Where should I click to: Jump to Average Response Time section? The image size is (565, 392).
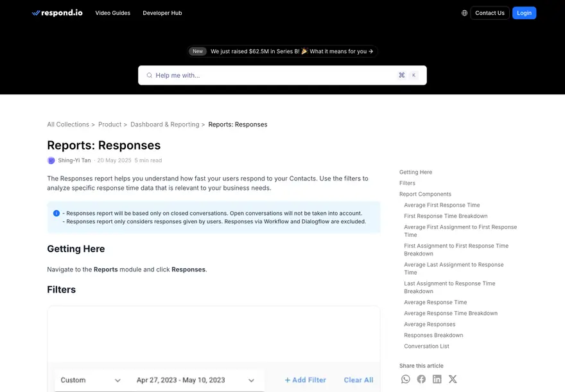coord(435,302)
